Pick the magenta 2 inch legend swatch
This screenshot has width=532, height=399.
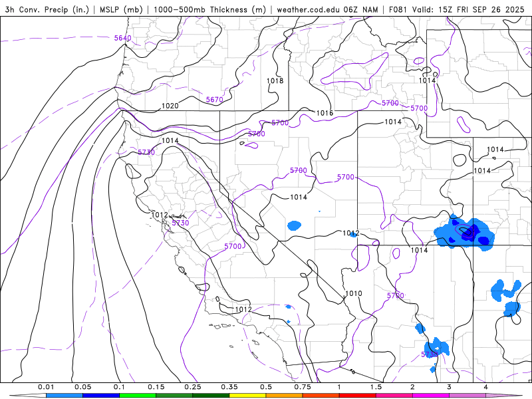(431, 396)
